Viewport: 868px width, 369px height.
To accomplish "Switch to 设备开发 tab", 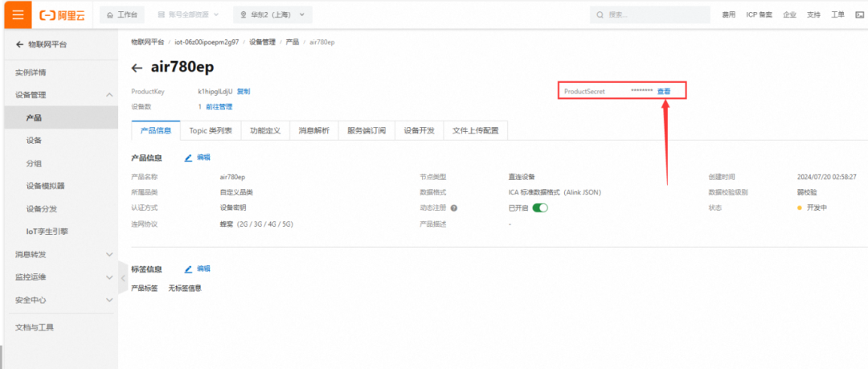I will [419, 131].
